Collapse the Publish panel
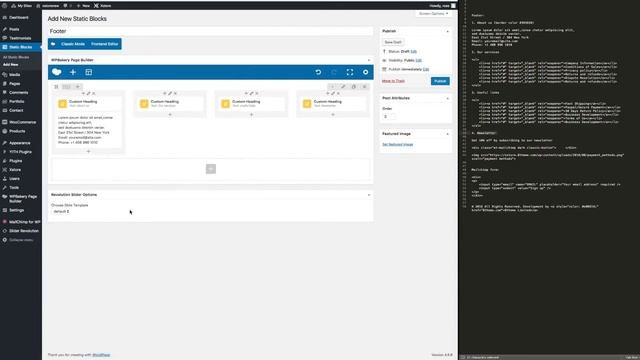This screenshot has width=640, height=360. click(447, 31)
